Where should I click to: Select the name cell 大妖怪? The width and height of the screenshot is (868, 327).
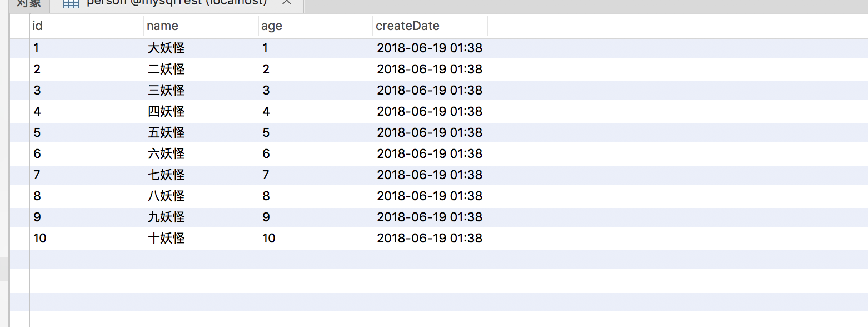click(166, 48)
